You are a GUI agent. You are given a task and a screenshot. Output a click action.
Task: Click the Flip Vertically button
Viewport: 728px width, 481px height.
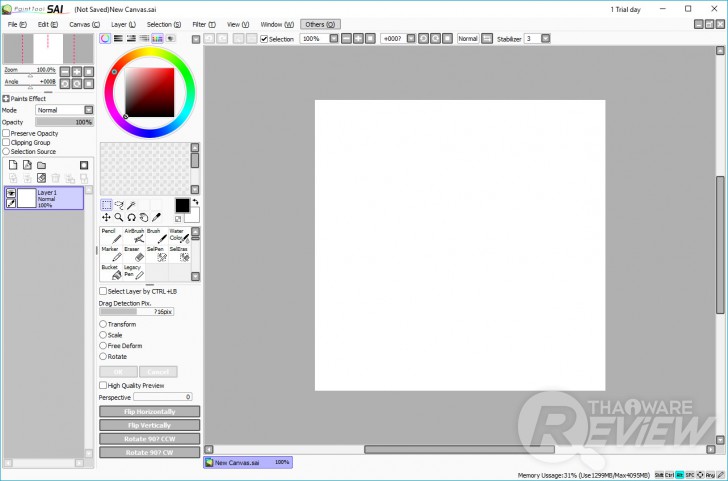(x=150, y=425)
